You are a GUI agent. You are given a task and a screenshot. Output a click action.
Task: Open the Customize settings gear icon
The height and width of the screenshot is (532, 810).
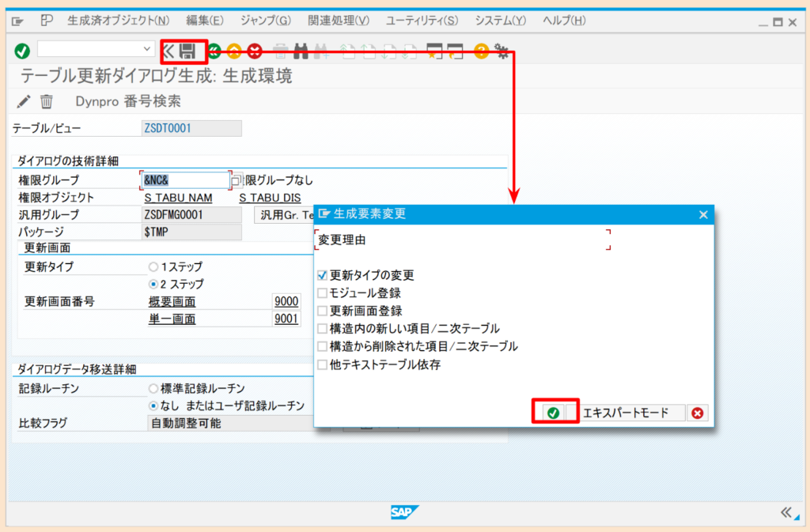tap(502, 50)
